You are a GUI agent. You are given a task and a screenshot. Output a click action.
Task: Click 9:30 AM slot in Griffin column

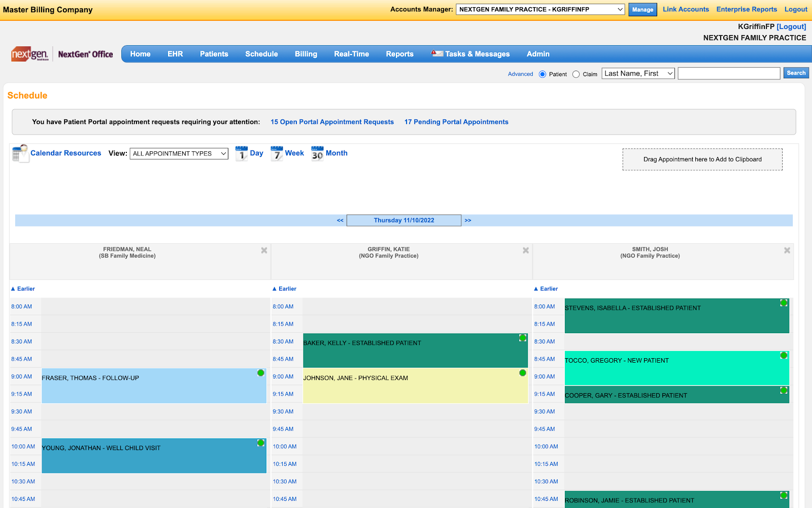pos(417,411)
